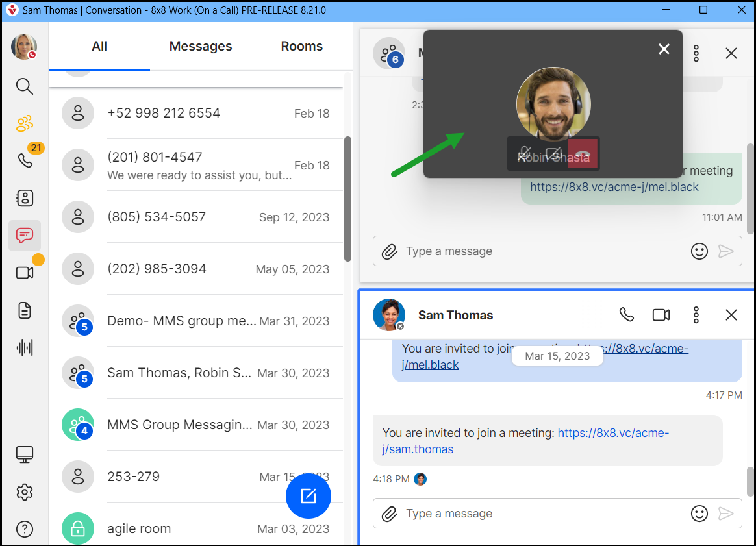Click the Sam Thomas name in chat header
The width and height of the screenshot is (756, 546).
(456, 315)
